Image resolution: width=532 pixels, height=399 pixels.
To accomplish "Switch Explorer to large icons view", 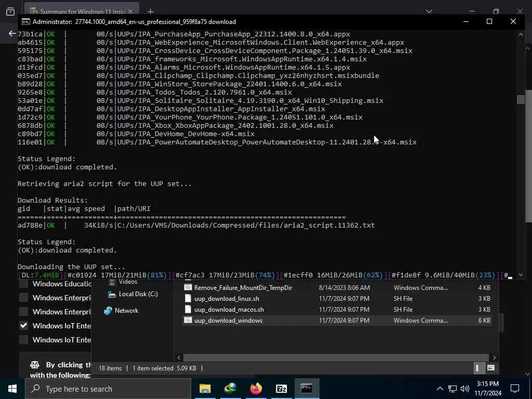I will coord(490,368).
